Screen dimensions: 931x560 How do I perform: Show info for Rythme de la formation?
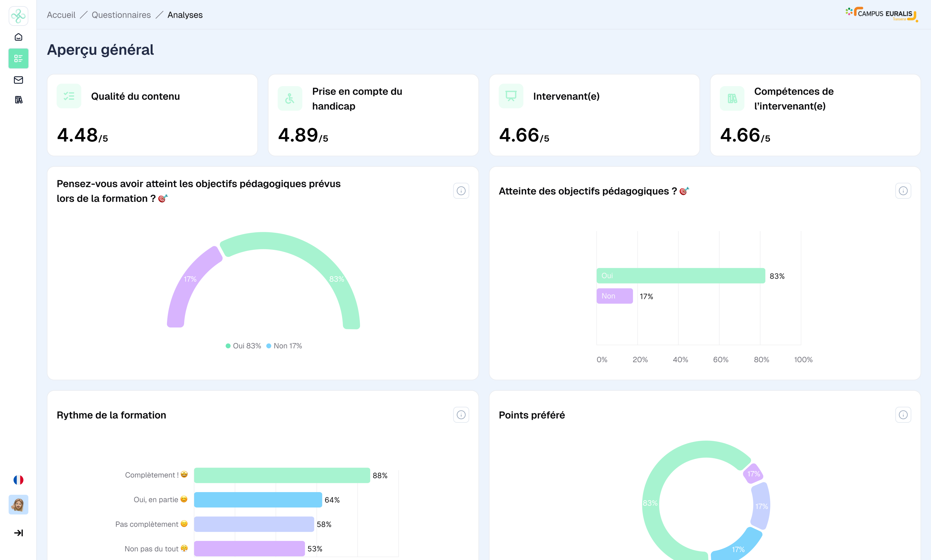click(461, 415)
